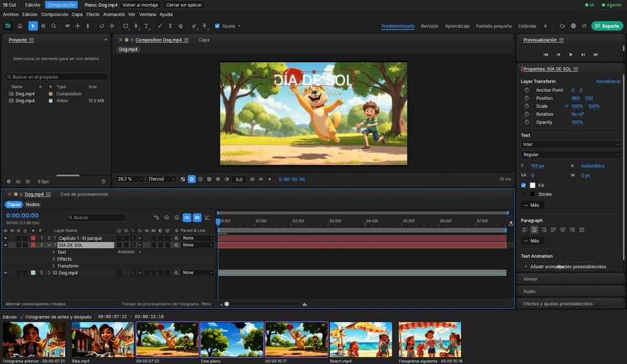Screen dimensions: 627x364
Task: Open project settings gear icon
Action: (8, 181)
